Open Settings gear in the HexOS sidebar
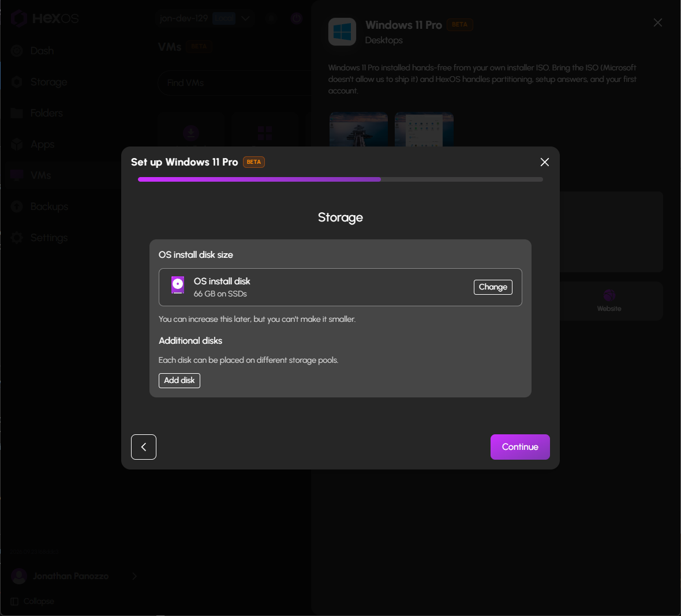 [17, 238]
